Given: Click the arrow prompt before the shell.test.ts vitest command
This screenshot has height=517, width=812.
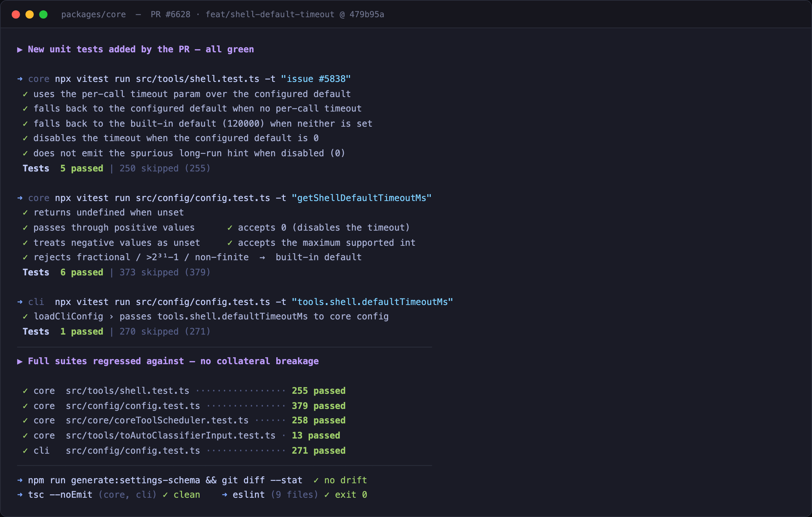Looking at the screenshot, I should (20, 79).
